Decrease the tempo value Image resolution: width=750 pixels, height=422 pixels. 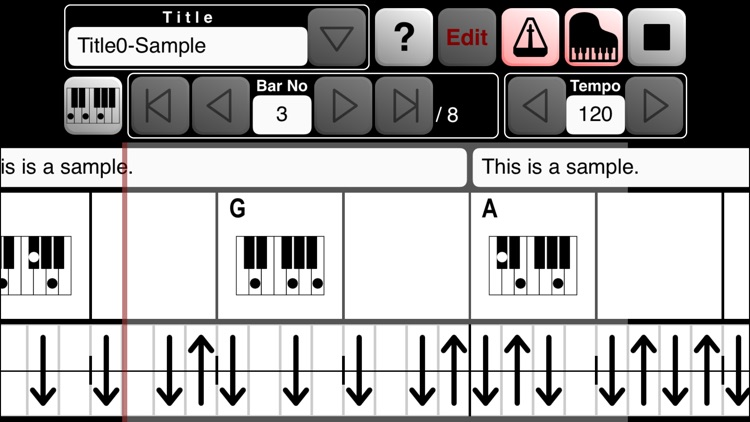pyautogui.click(x=536, y=106)
